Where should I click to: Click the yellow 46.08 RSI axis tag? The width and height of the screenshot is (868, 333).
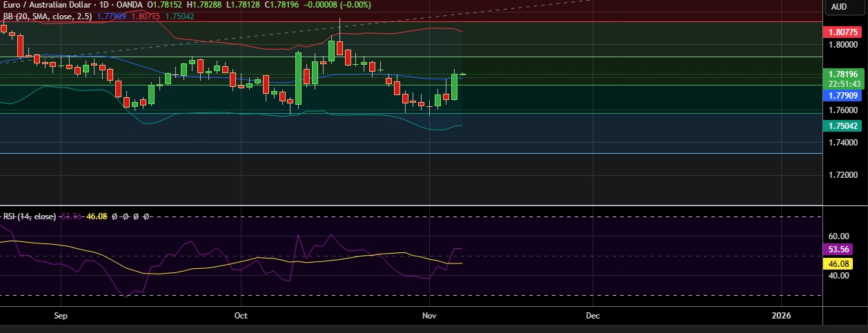point(838,263)
